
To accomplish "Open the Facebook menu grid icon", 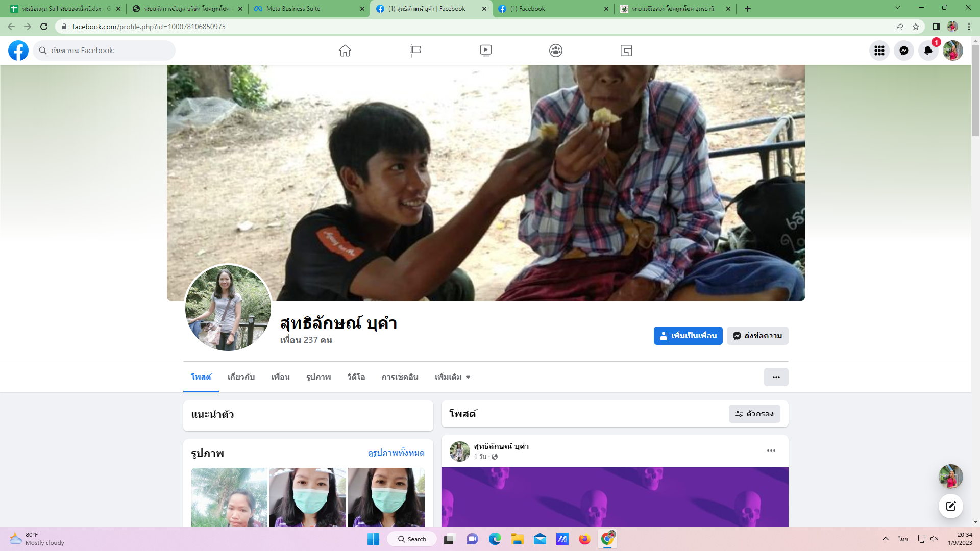I will coord(879,51).
